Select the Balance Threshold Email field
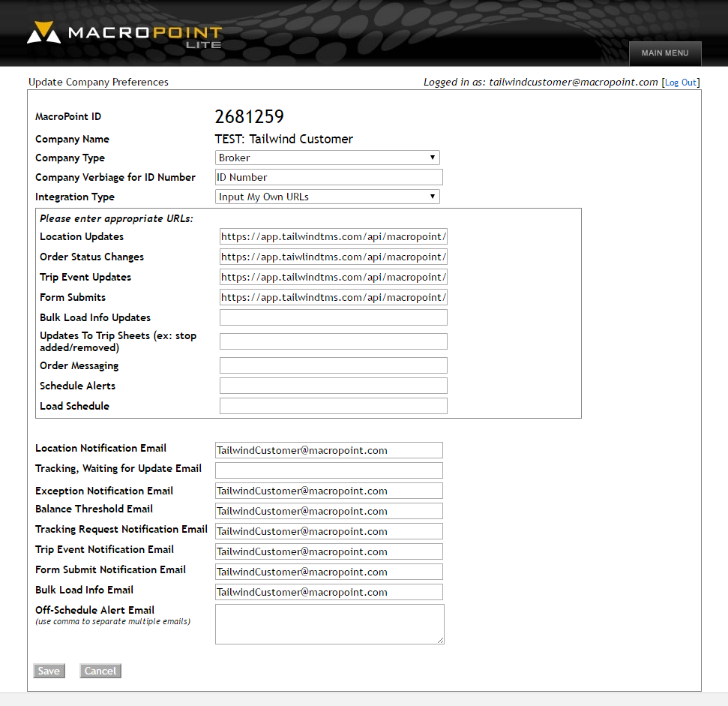This screenshot has width=728, height=706. click(x=328, y=511)
